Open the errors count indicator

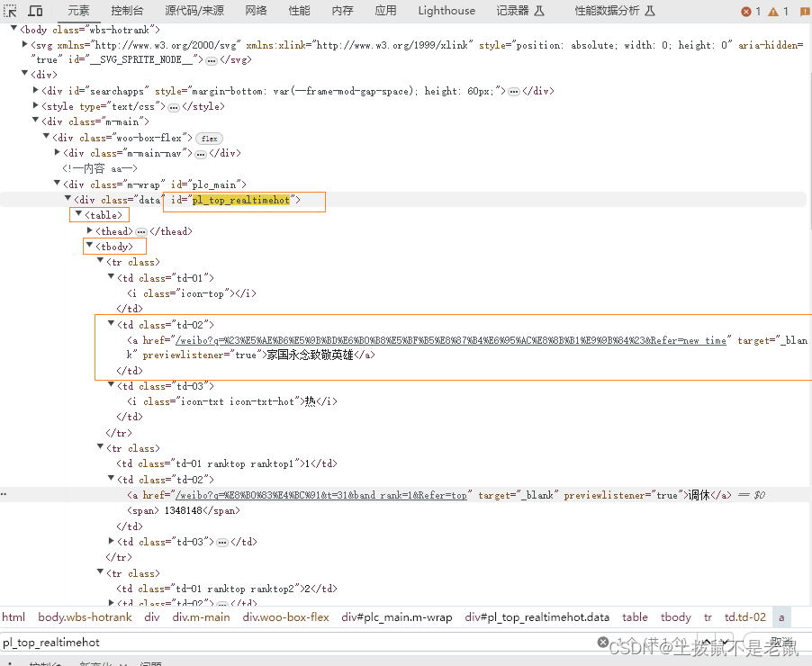[x=751, y=12]
